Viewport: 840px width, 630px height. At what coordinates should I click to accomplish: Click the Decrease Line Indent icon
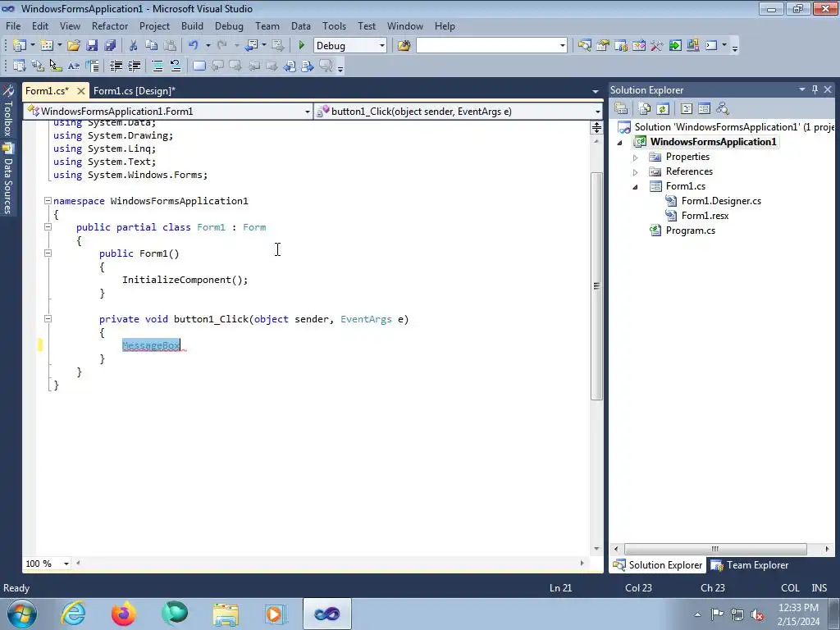pyautogui.click(x=116, y=66)
